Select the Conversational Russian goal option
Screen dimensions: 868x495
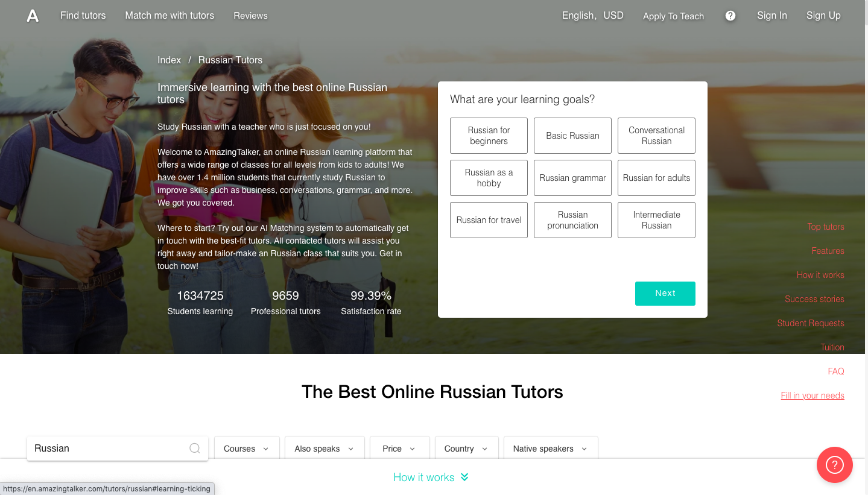tap(656, 136)
